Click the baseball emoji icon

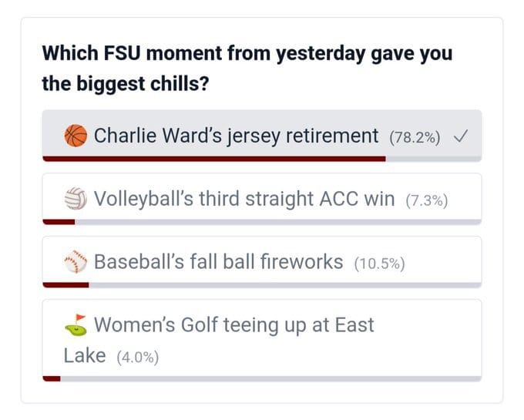coord(76,261)
